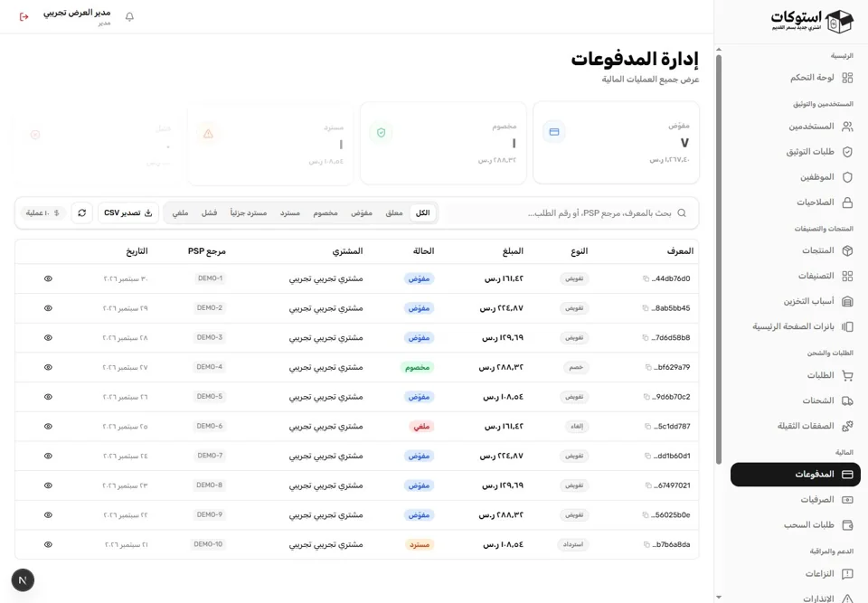Open المدفوعات in the sidebar

coord(796,475)
